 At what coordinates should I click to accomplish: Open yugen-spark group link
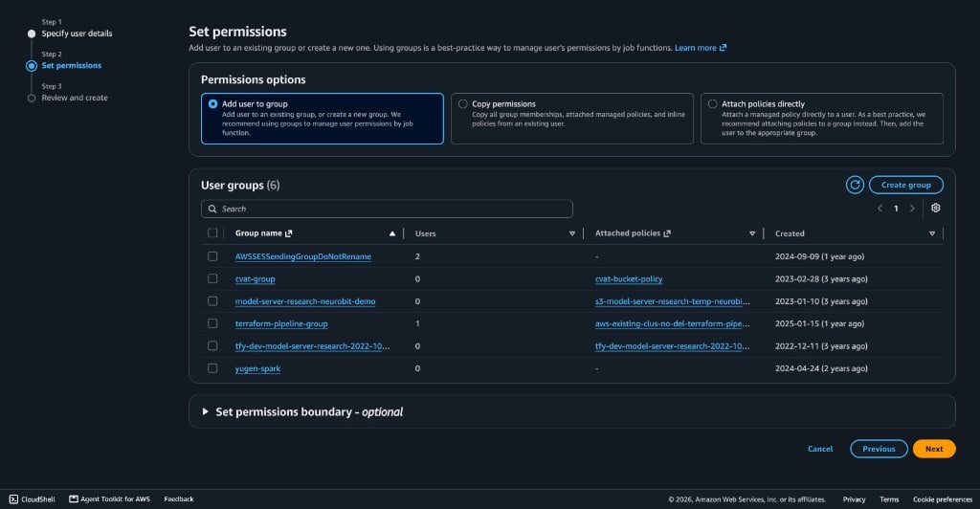pyautogui.click(x=257, y=369)
